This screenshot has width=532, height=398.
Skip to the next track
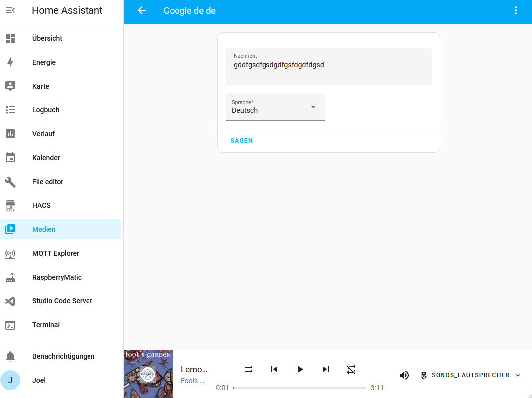click(x=325, y=369)
